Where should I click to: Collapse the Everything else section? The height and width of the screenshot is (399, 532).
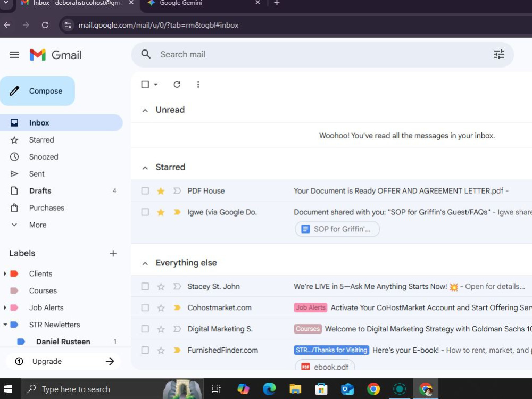(x=145, y=263)
